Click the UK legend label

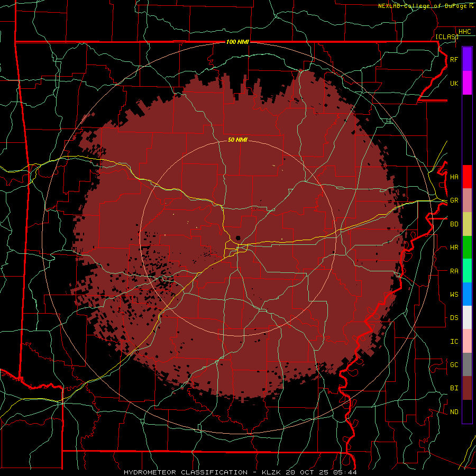tap(454, 83)
